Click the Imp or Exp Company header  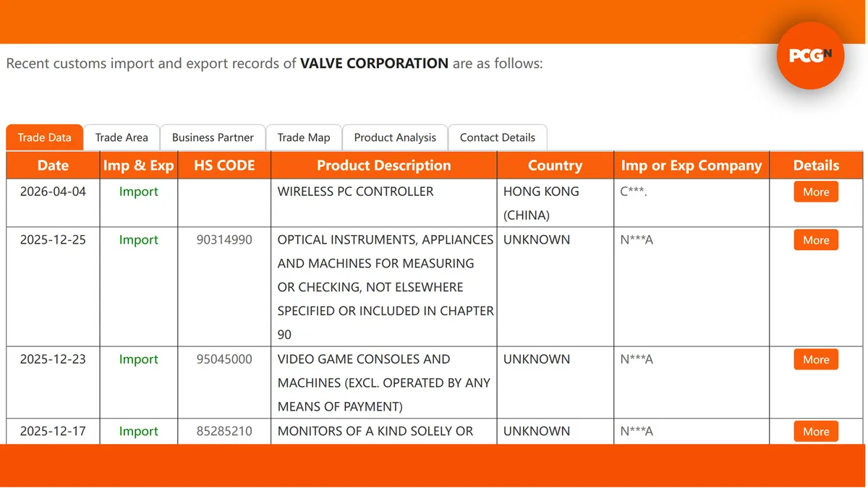692,166
